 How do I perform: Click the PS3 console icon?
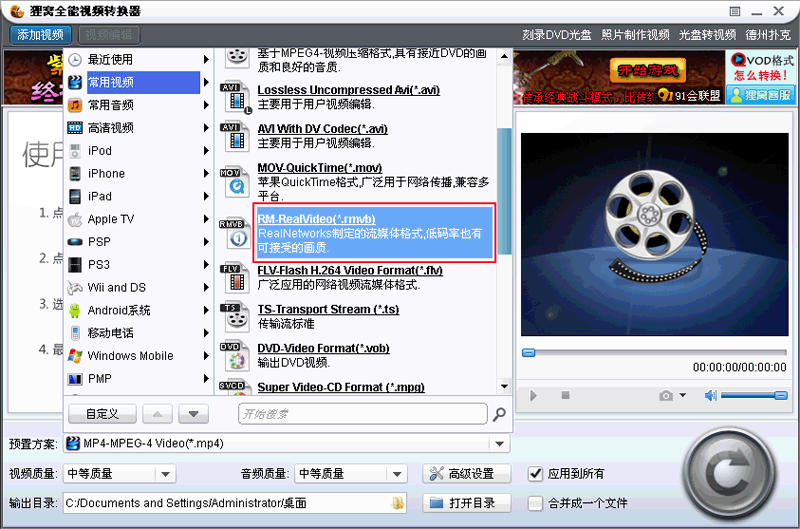click(75, 265)
